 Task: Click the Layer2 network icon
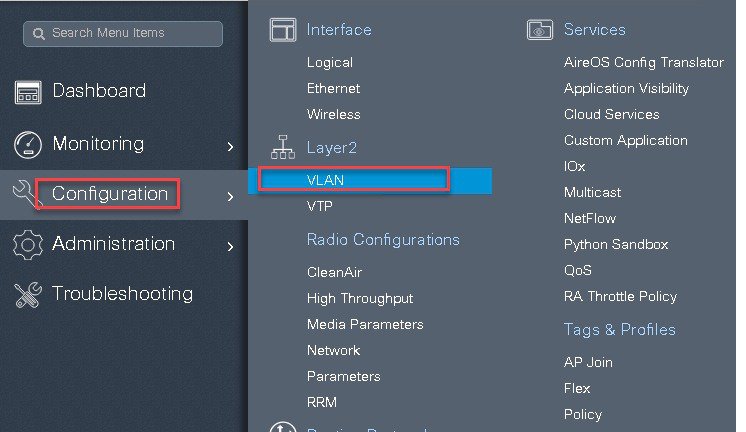(x=283, y=147)
